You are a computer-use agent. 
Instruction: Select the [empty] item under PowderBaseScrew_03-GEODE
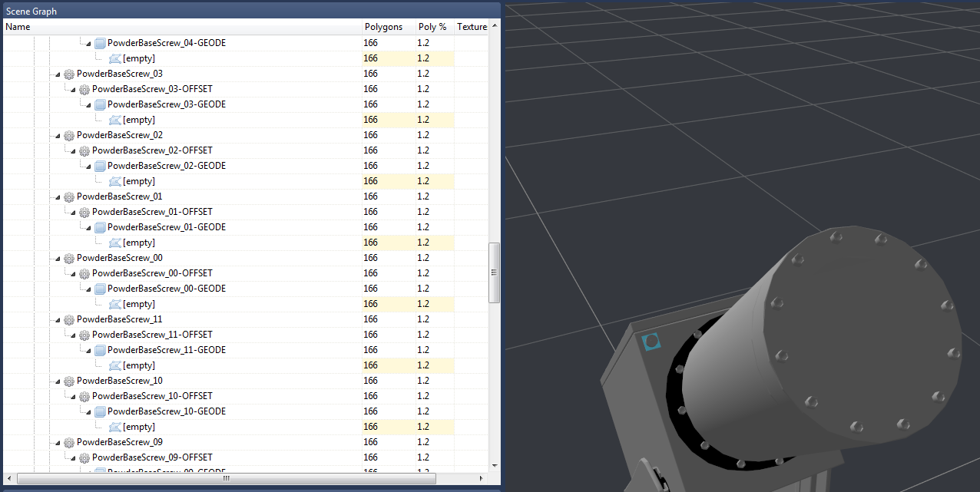pyautogui.click(x=139, y=120)
